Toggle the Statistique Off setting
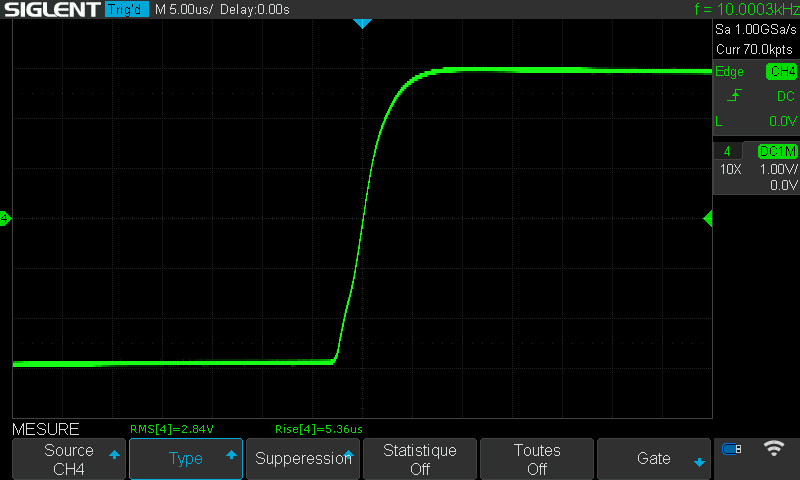 (420, 459)
